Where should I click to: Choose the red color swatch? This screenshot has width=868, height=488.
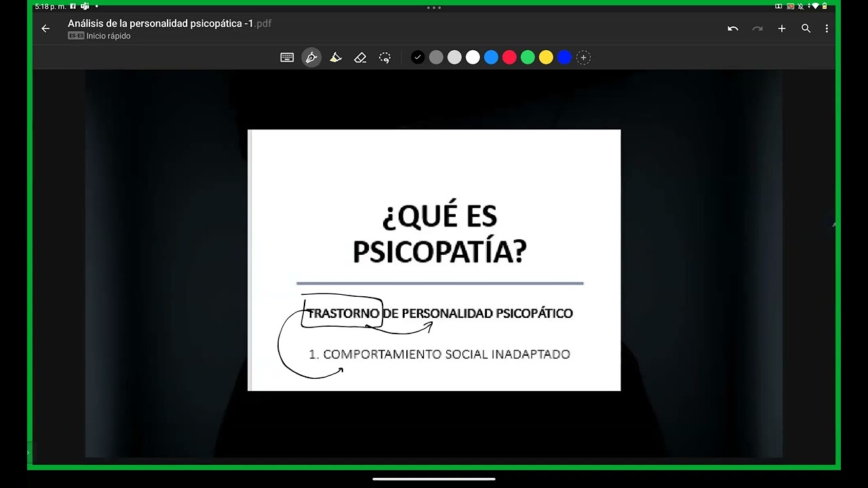(509, 58)
